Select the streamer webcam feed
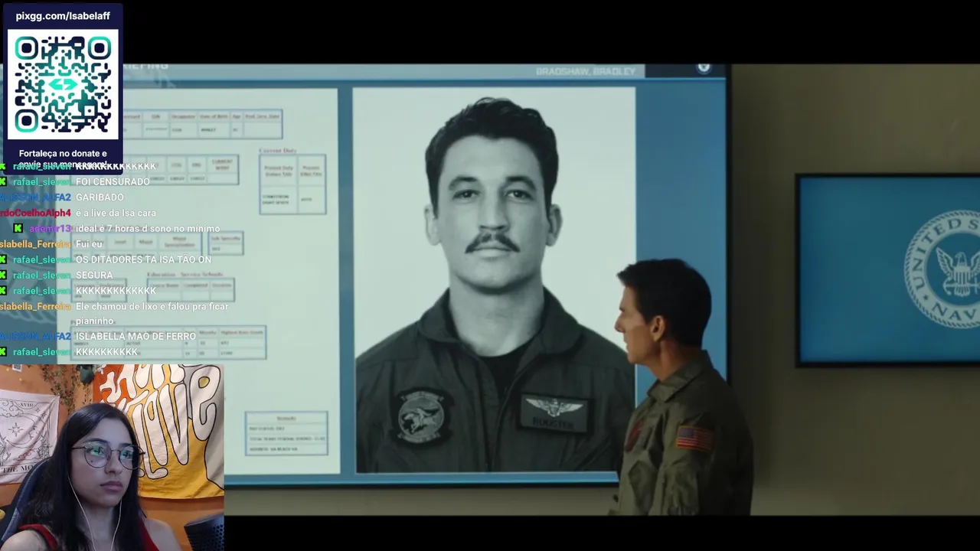This screenshot has height=551, width=980. point(112,457)
